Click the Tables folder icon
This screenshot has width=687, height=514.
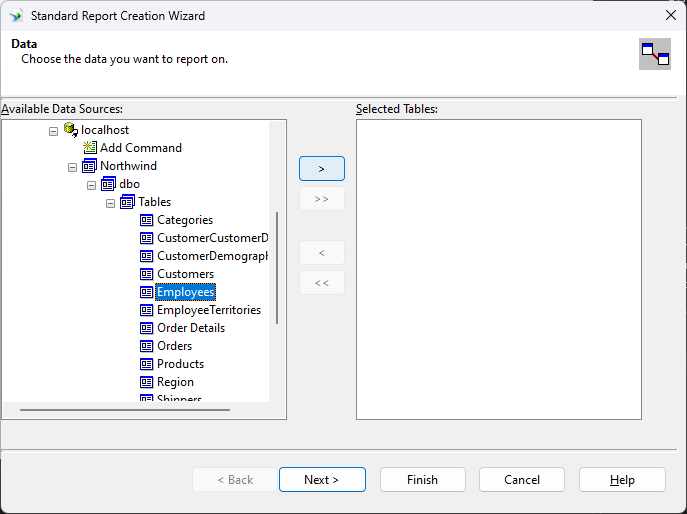pyautogui.click(x=128, y=202)
